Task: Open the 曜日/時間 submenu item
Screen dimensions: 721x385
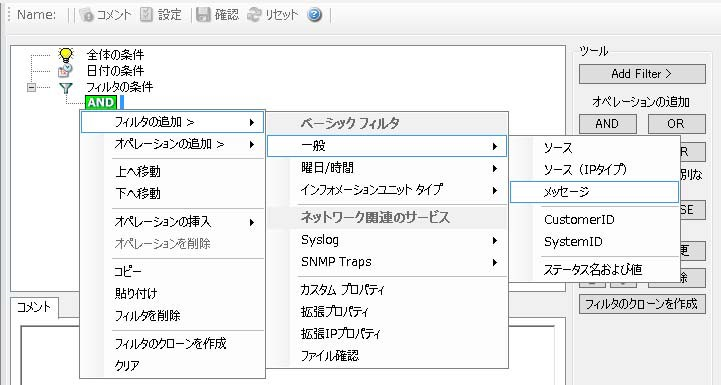Action: pyautogui.click(x=387, y=168)
